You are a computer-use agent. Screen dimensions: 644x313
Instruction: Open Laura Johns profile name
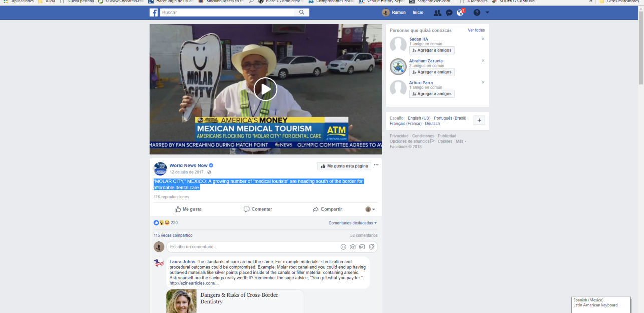(x=182, y=262)
